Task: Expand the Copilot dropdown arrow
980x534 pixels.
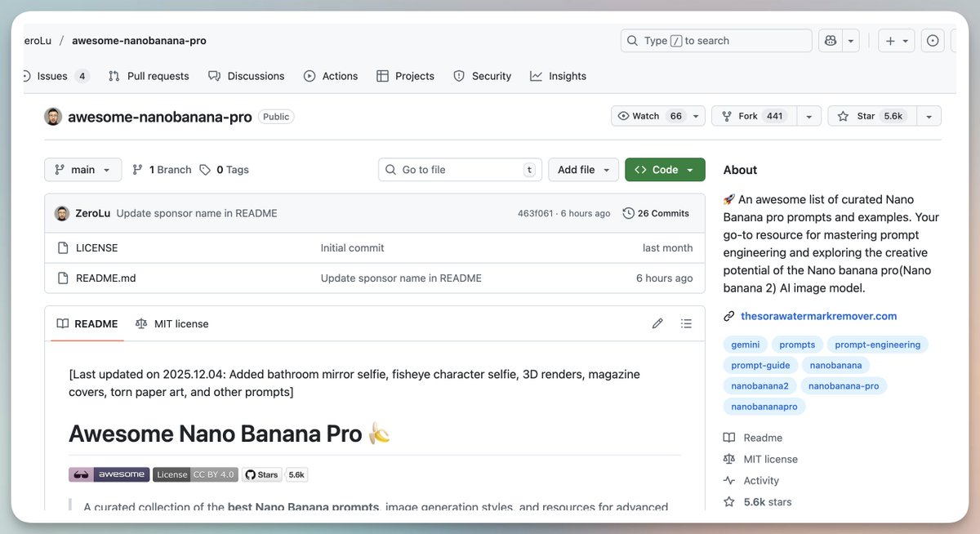Action: (850, 41)
